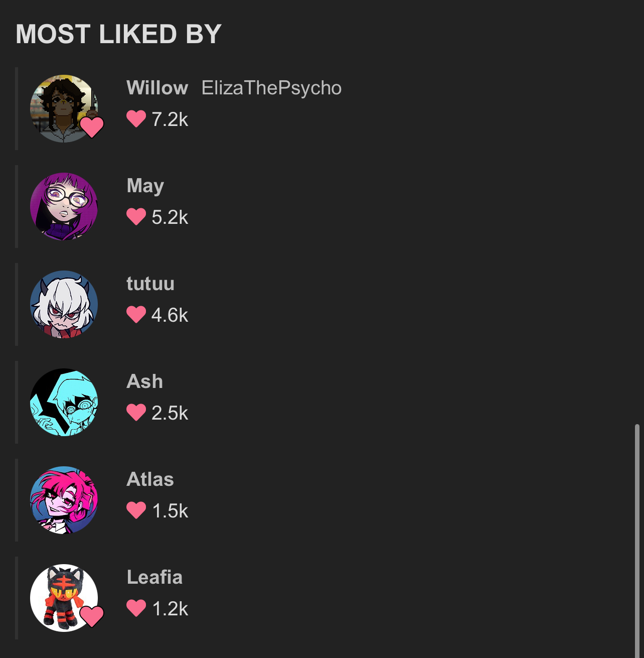The image size is (644, 658).
Task: Click the tutuu name link
Action: 150,284
